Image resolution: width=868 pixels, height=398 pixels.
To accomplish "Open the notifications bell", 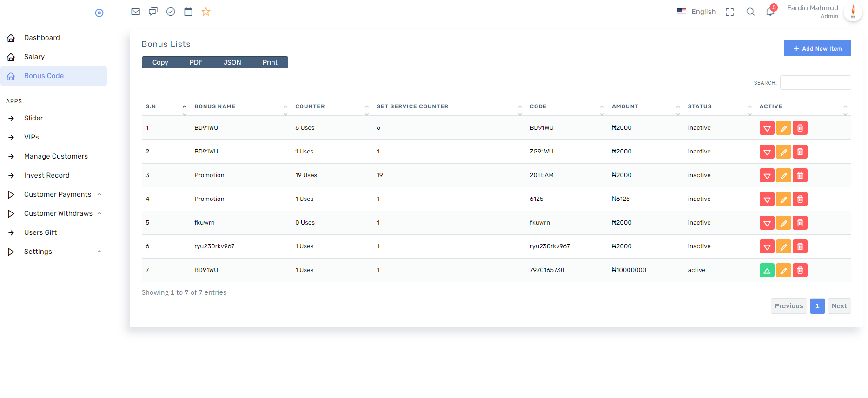I will tap(770, 12).
